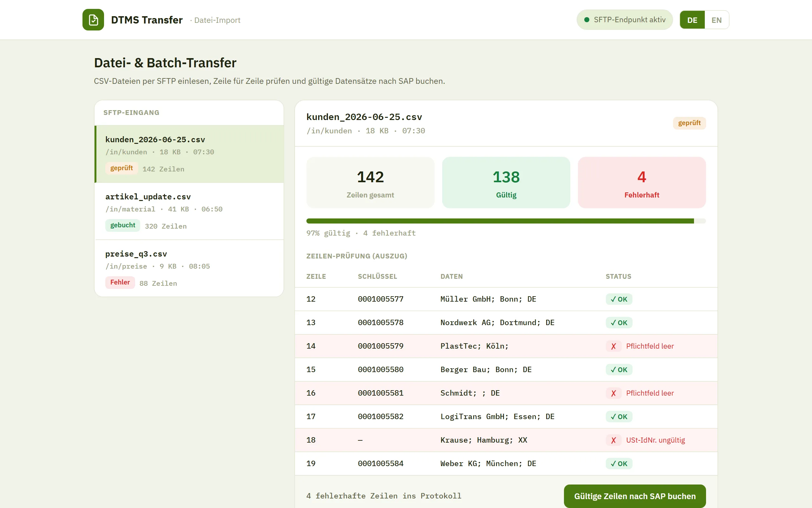This screenshot has height=508, width=812.
Task: Click the X icon in row 18
Action: [613, 440]
